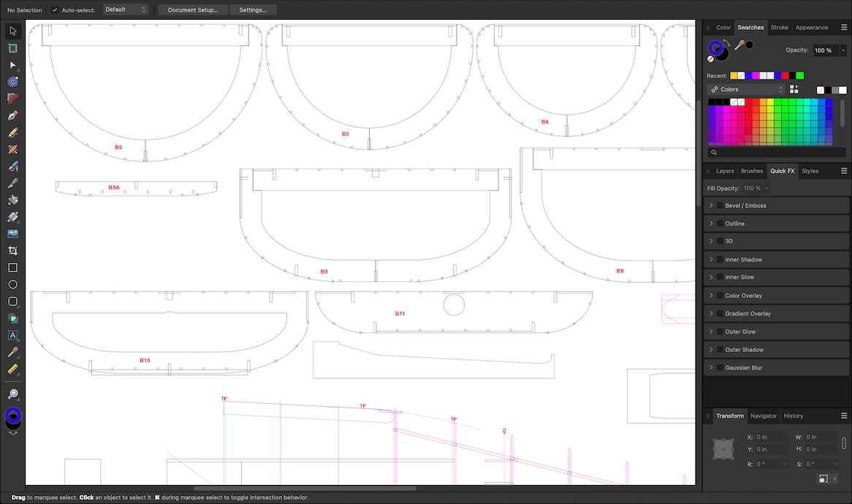The width and height of the screenshot is (852, 504).
Task: Select the Node tool
Action: click(x=12, y=65)
